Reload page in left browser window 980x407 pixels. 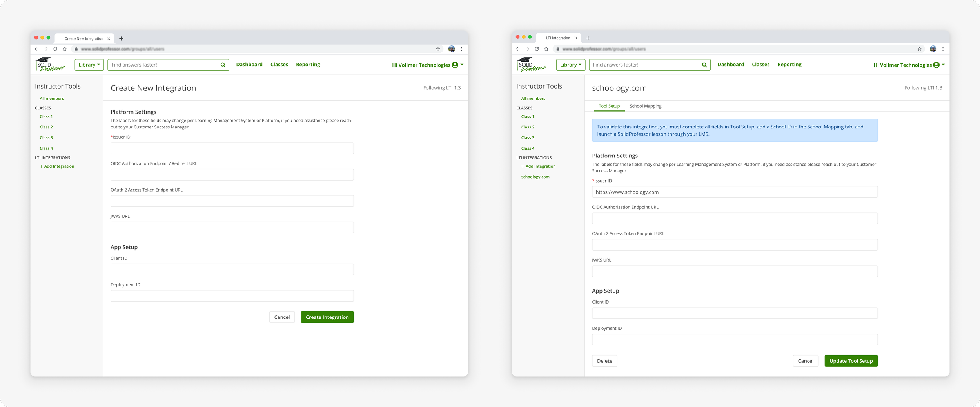(x=55, y=49)
